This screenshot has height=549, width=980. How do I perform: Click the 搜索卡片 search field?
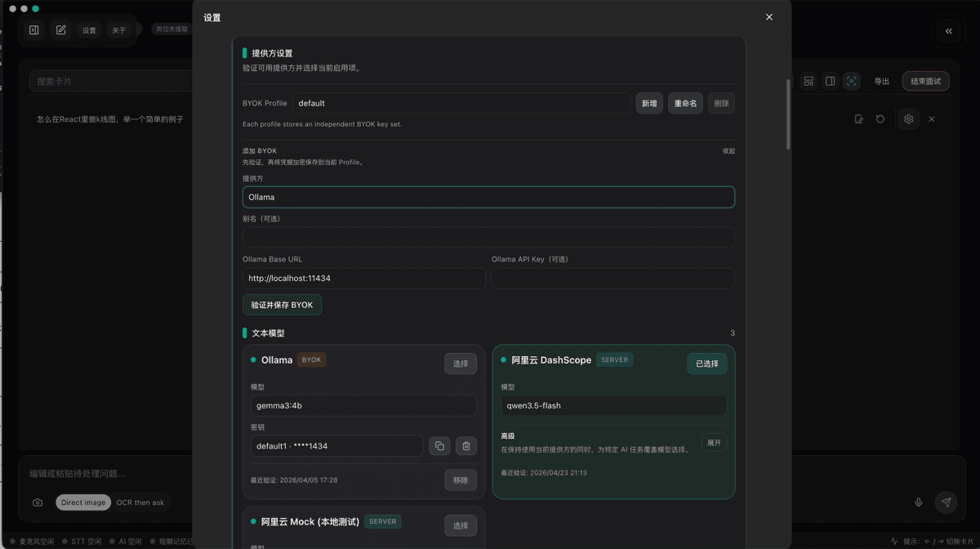tap(112, 82)
